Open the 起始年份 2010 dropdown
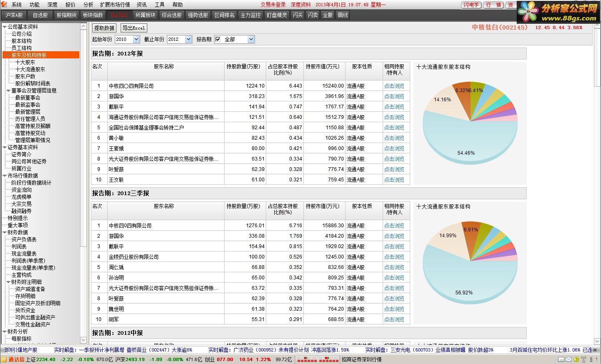Viewport: 601px width, 364px height. (x=136, y=39)
